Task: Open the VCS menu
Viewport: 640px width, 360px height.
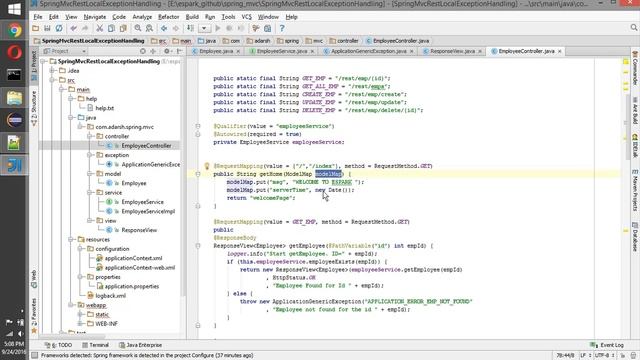Action: pos(247,17)
